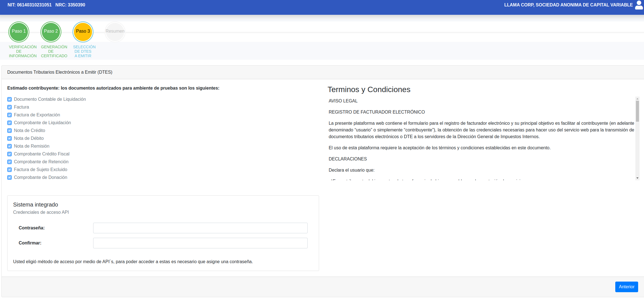Uncheck Nota de Remisión
The image size is (644, 300).
[9, 146]
